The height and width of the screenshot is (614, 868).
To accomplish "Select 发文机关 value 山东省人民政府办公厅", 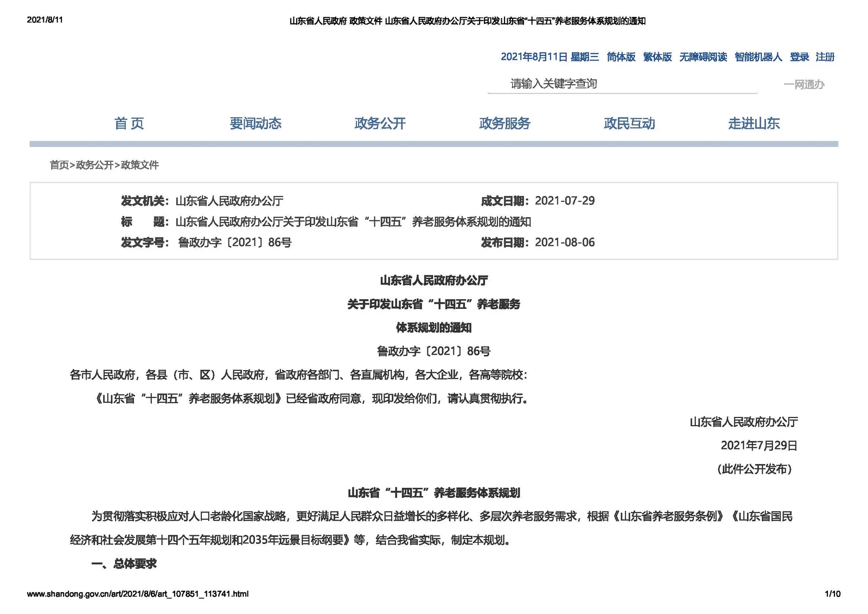I will (229, 201).
